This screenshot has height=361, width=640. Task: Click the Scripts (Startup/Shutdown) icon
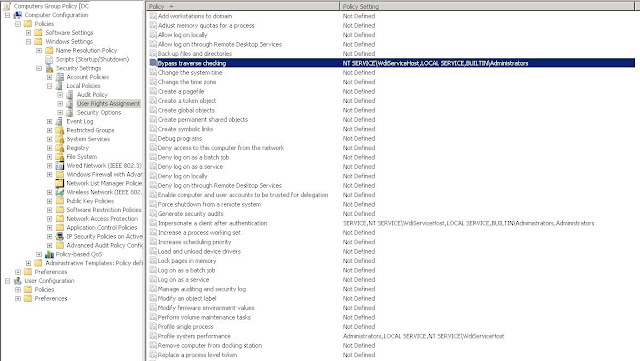pyautogui.click(x=49, y=59)
